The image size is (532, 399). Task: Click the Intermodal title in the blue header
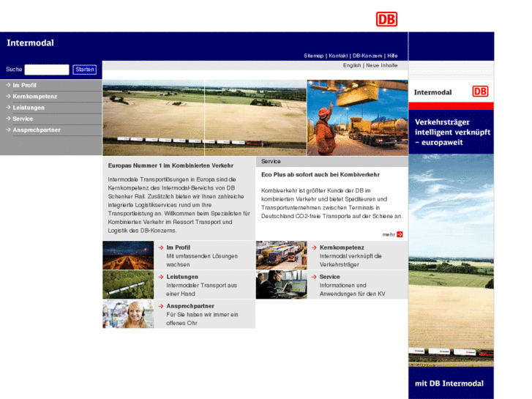click(30, 42)
